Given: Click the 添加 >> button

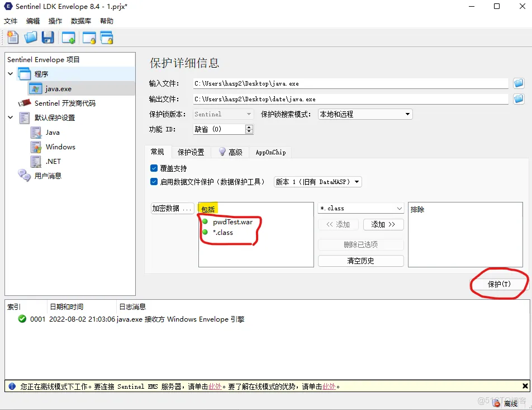Looking at the screenshot, I should point(383,224).
